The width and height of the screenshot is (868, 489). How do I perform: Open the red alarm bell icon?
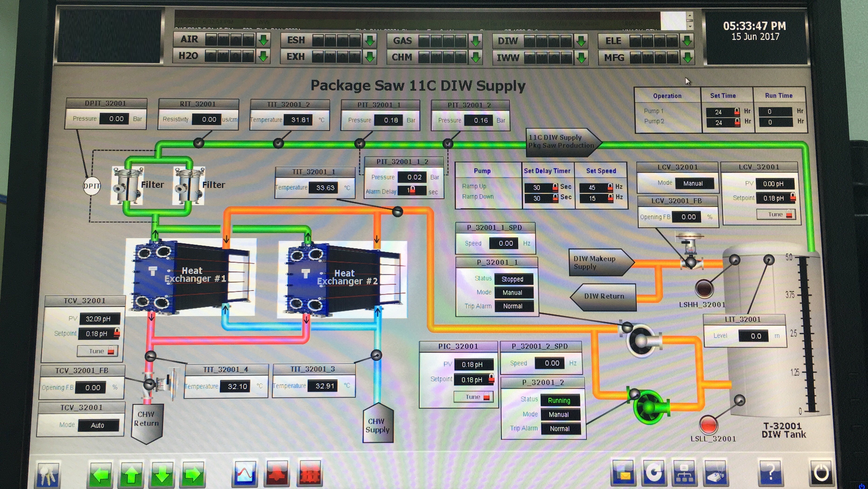277,474
